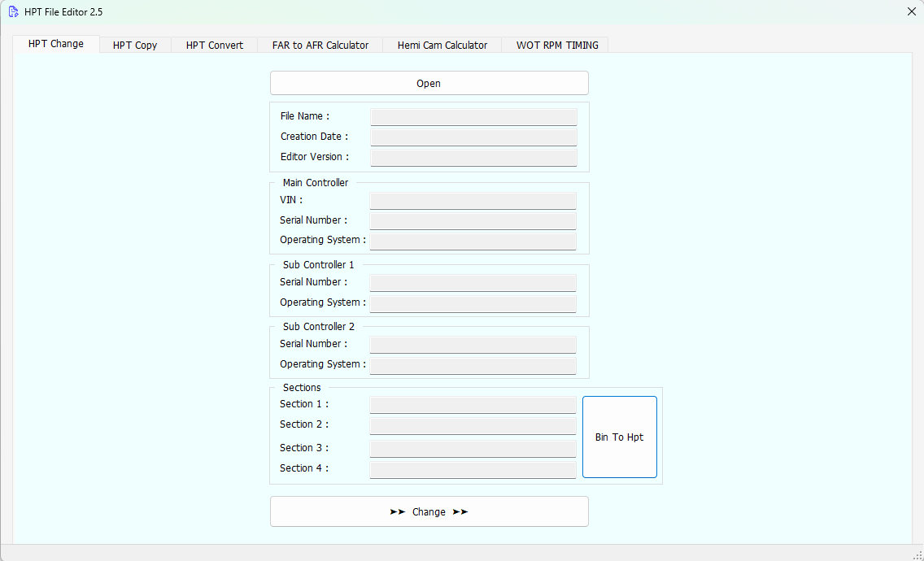
Task: Open the WOT RPM TIMING tab
Action: click(557, 46)
